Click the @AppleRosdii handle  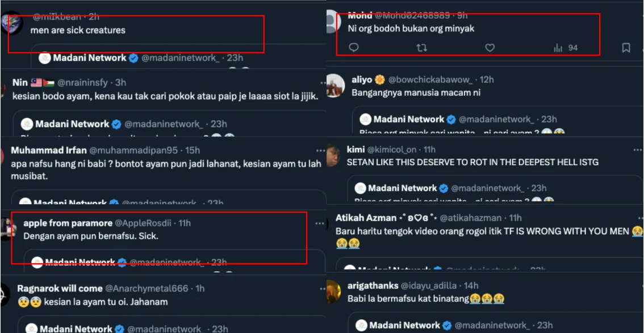145,223
